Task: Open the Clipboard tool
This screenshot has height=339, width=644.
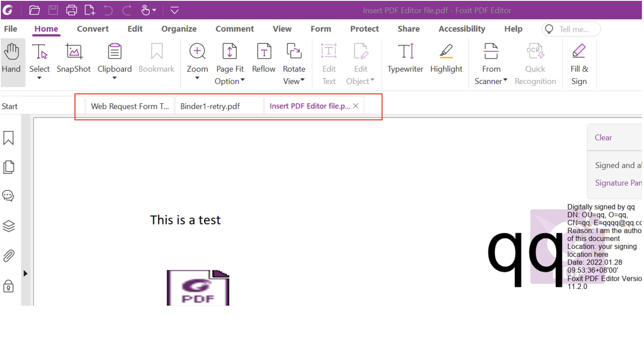Action: (115, 57)
